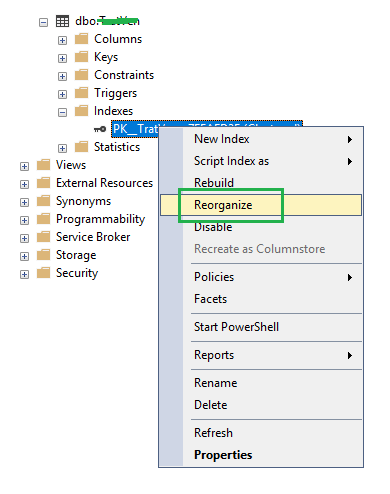Click the Statistics folder icon
This screenshot has height=494, width=390.
point(81,147)
